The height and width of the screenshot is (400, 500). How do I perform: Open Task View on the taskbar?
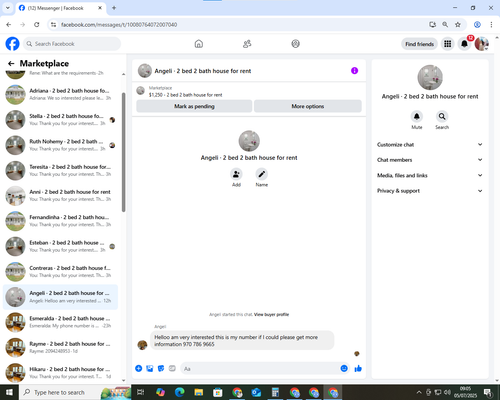pyautogui.click(x=141, y=392)
